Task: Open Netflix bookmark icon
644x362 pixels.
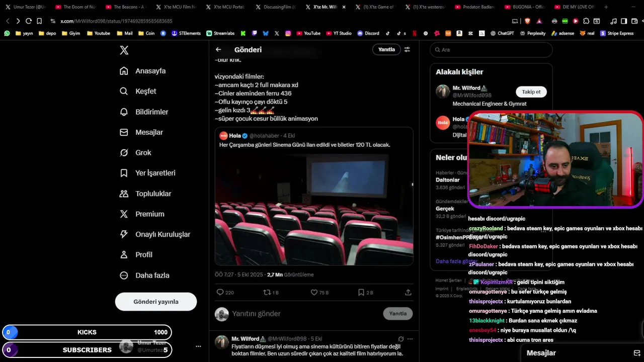Action: (414, 33)
